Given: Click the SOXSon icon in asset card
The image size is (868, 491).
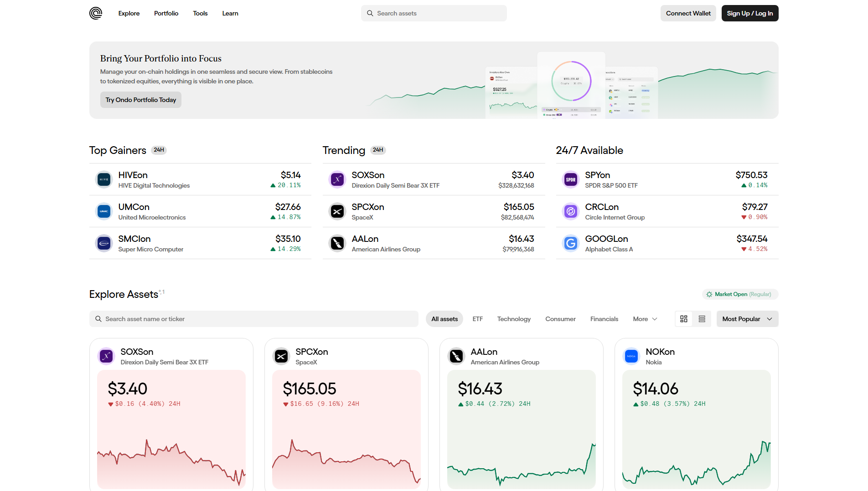Looking at the screenshot, I should coord(106,356).
